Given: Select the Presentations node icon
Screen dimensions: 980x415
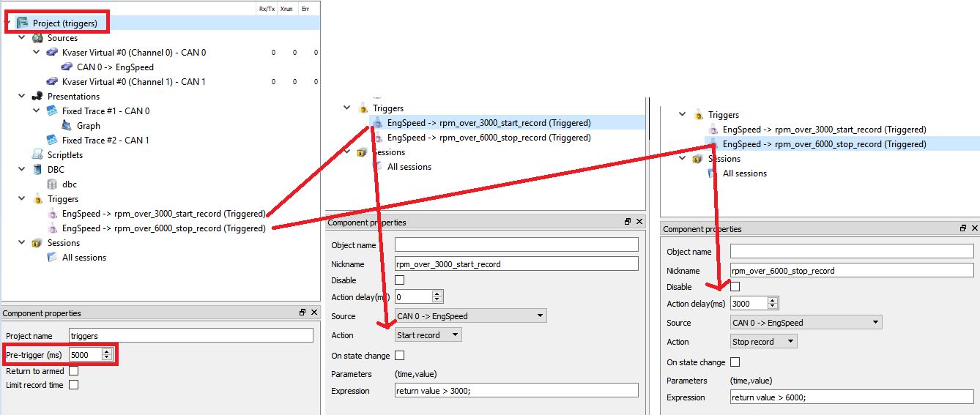Looking at the screenshot, I should point(37,97).
